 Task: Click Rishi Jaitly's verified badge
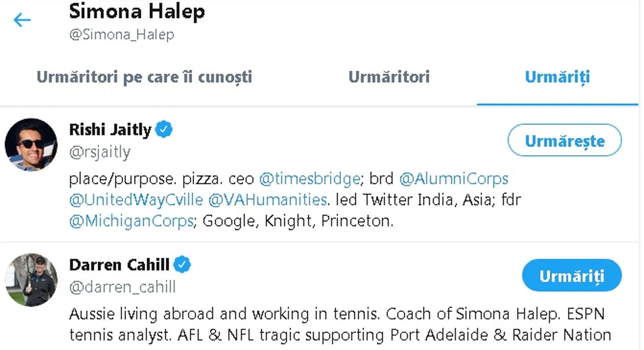(164, 130)
